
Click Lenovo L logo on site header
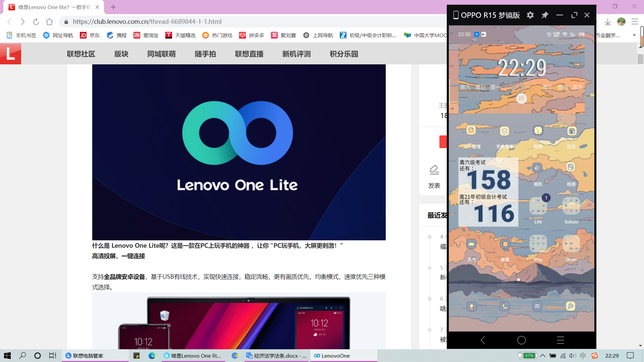point(10,54)
